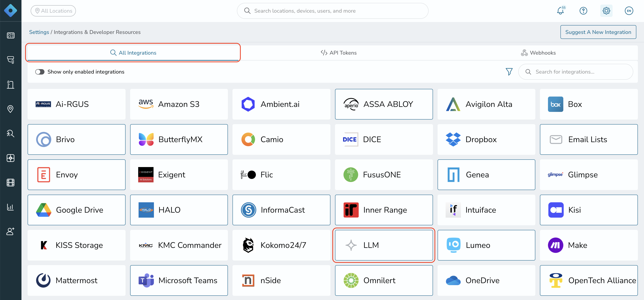Open the add user sidebar icon
Screen dimensions: 644x300
(11, 231)
